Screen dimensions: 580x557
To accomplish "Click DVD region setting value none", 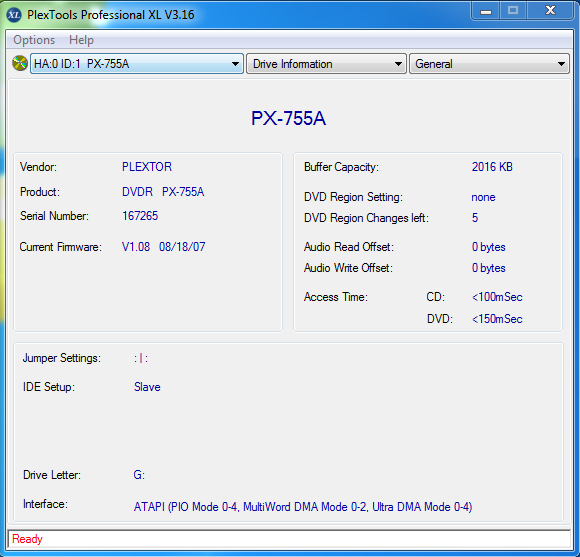I will [x=483, y=197].
